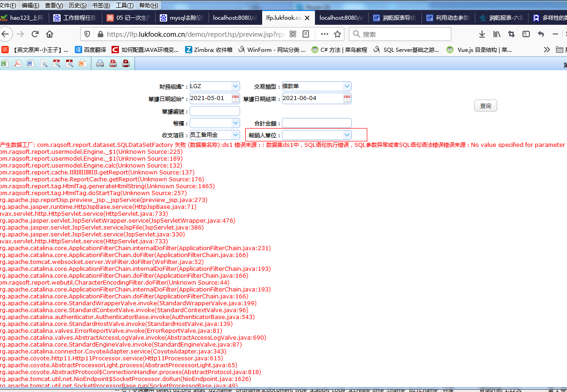Go to the browser home page
The height and width of the screenshot is (392, 567).
(50, 34)
